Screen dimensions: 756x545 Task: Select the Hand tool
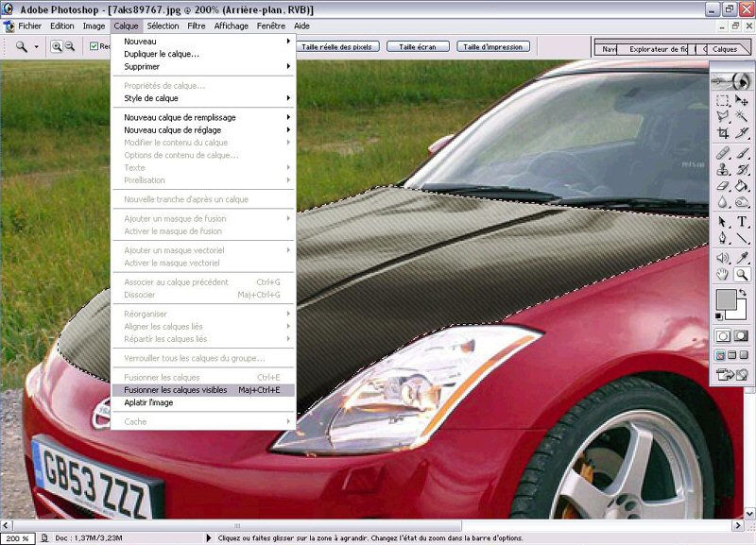coord(722,275)
